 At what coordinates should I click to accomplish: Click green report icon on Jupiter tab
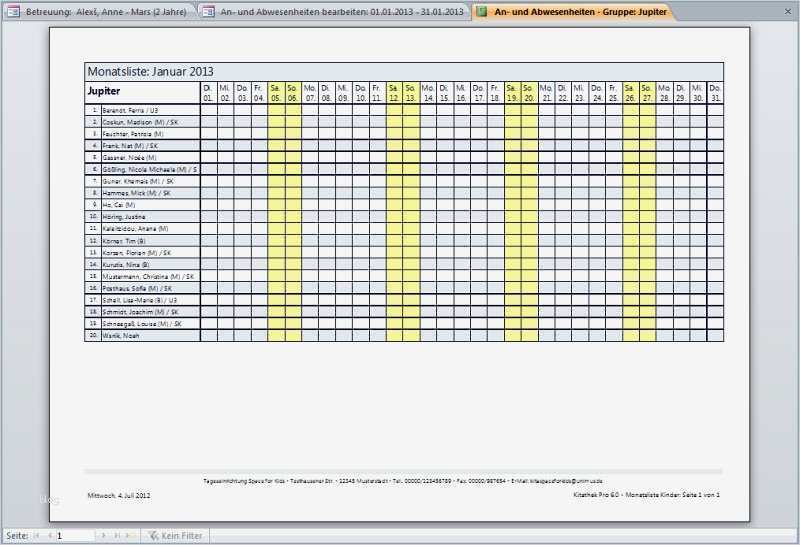point(482,12)
